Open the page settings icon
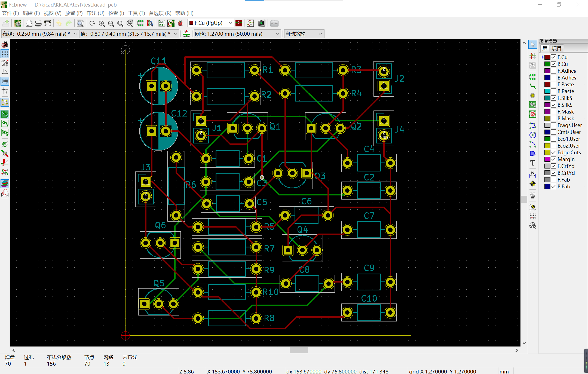The width and height of the screenshot is (588, 374). coord(29,23)
